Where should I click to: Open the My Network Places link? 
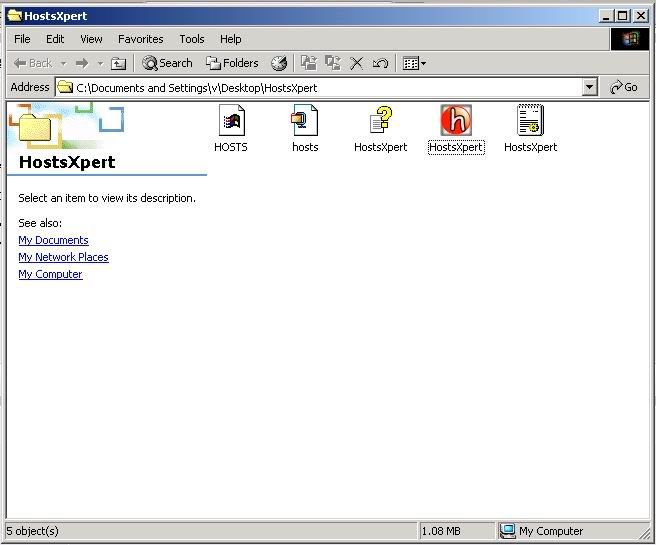point(64,257)
